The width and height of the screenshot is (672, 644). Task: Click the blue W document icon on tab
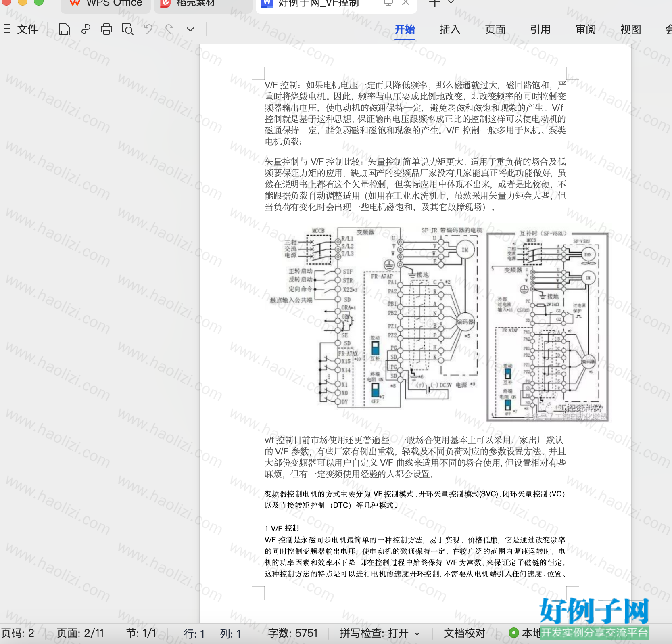tap(267, 3)
